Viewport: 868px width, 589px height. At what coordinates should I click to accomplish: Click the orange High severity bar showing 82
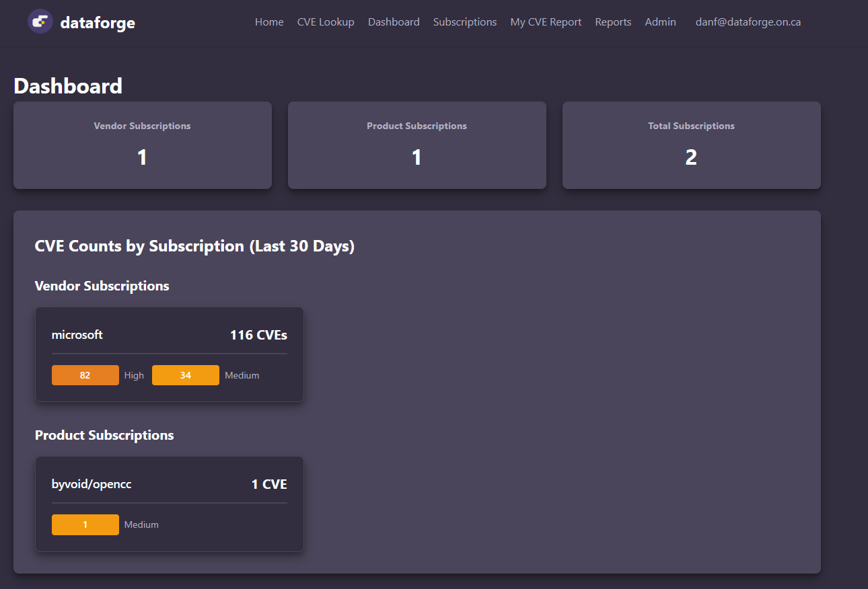[85, 375]
